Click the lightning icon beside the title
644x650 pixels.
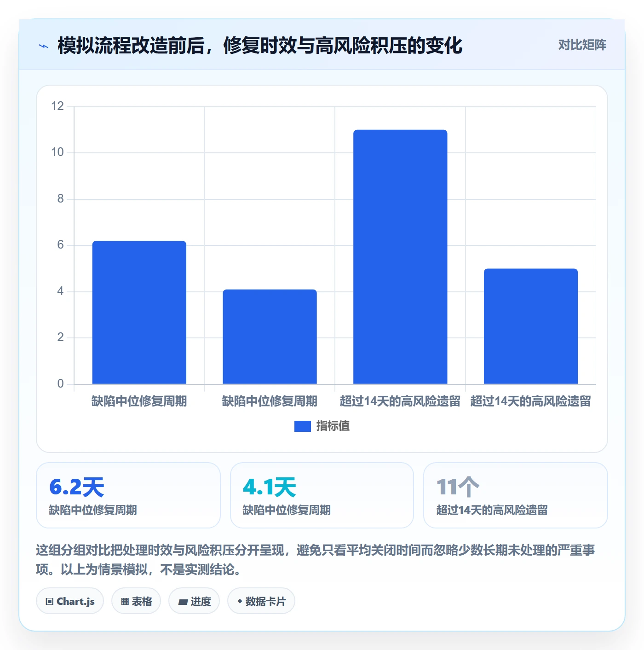point(44,46)
